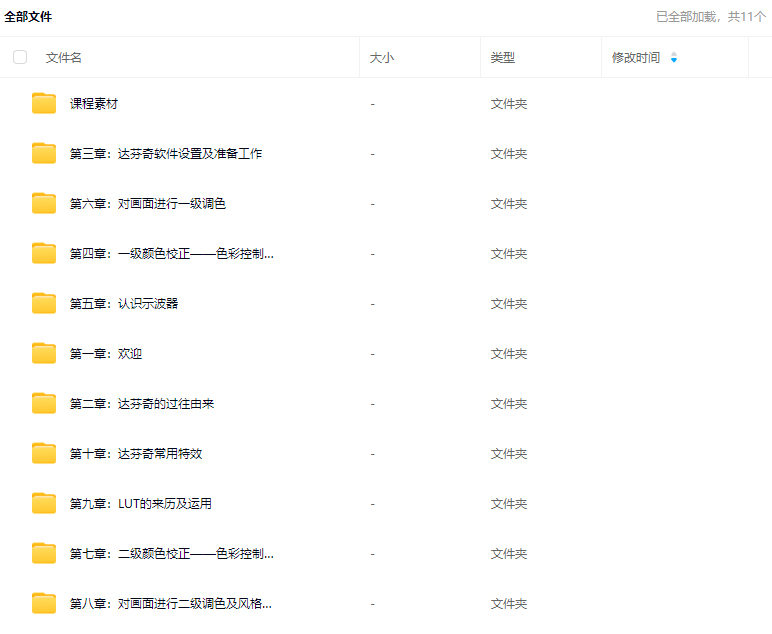The image size is (772, 634).
Task: Open 第七章：二级颜色校正 folder name
Action: [x=171, y=554]
